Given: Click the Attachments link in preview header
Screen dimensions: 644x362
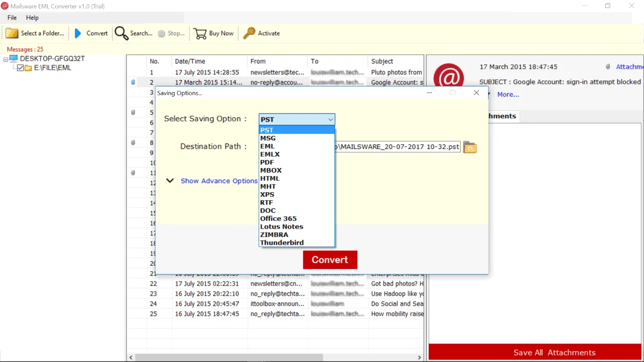Looking at the screenshot, I should 629,67.
